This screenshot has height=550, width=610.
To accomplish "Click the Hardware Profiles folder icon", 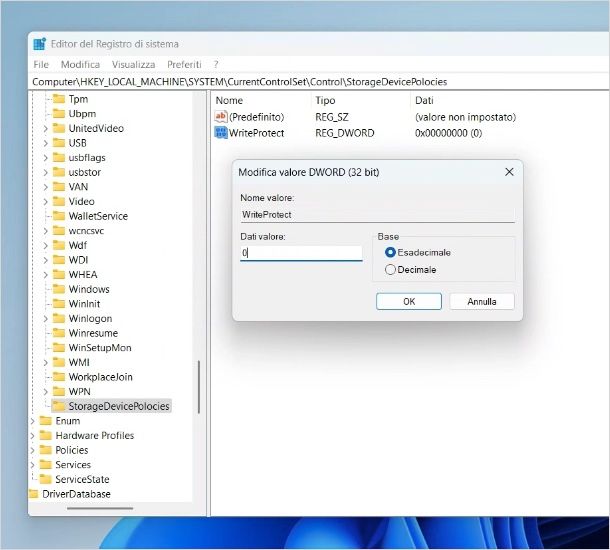I will tap(45, 435).
